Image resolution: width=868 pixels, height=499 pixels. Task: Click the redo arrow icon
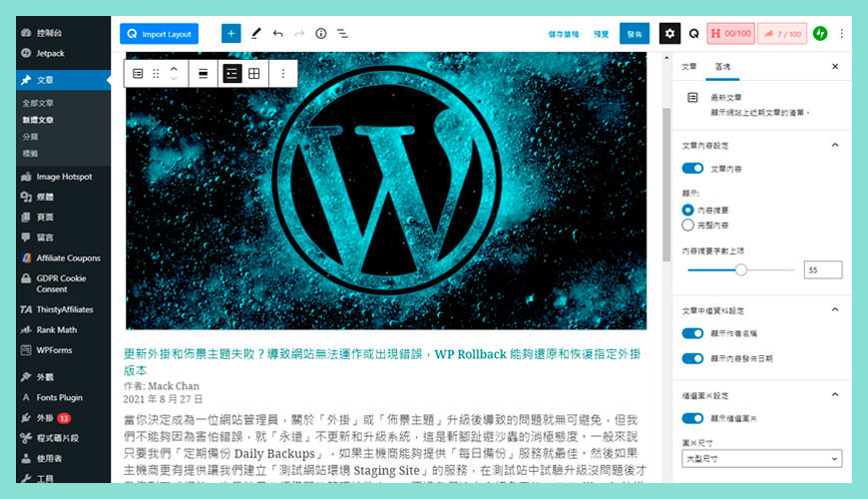click(299, 34)
